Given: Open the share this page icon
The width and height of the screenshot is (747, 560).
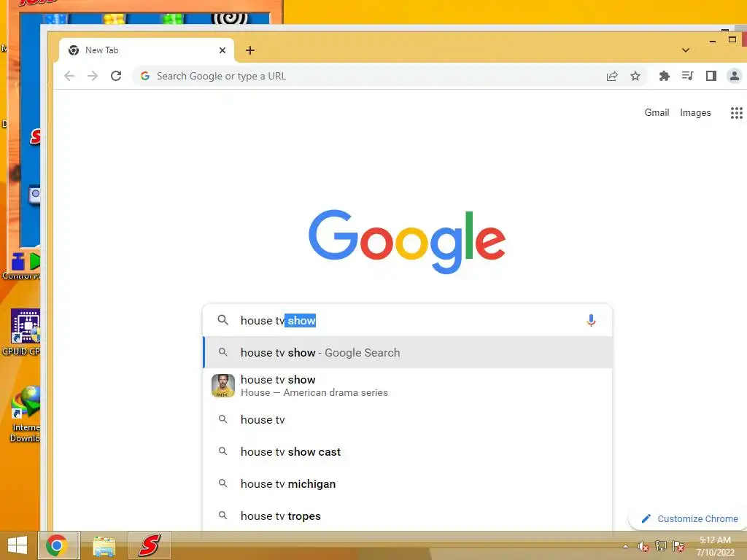Looking at the screenshot, I should 612,76.
